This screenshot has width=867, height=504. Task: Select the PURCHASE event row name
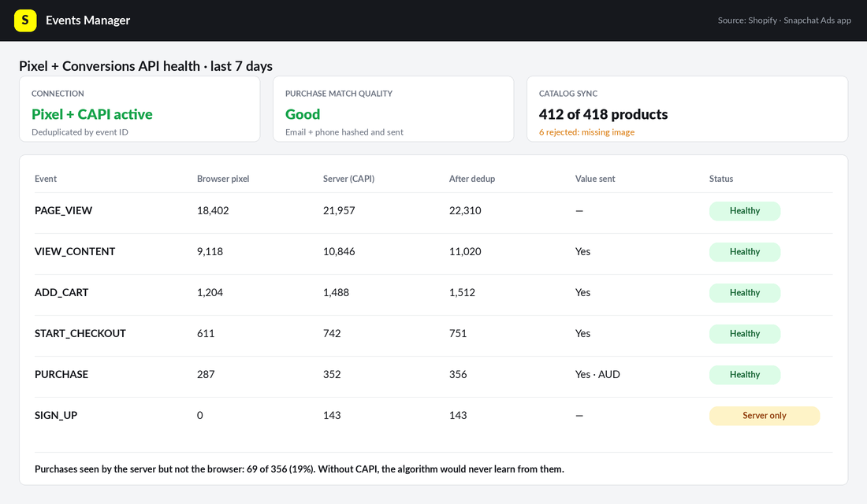(61, 374)
